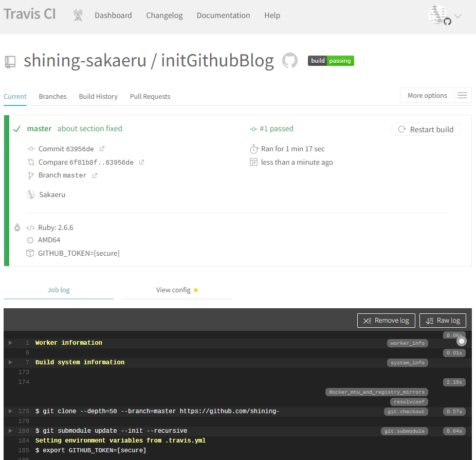Screen dimensions: 476x460
Task: Open the initGithubBlog repository link
Action: [217, 61]
